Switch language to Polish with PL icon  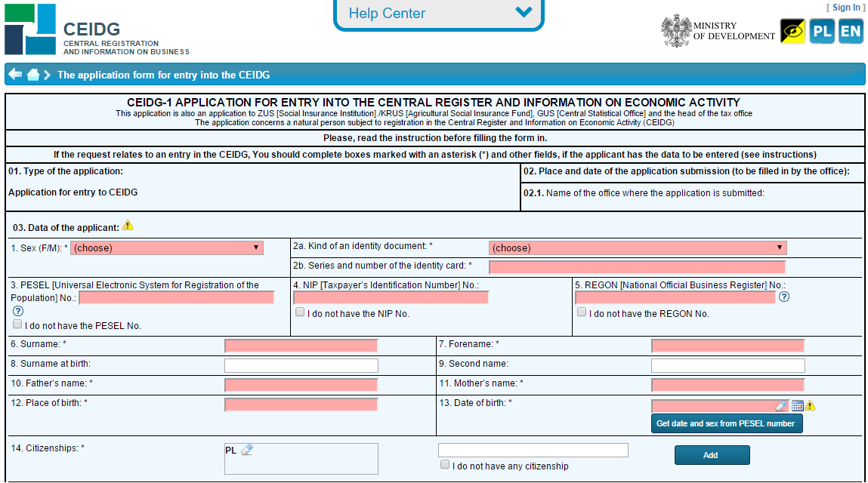tap(821, 31)
